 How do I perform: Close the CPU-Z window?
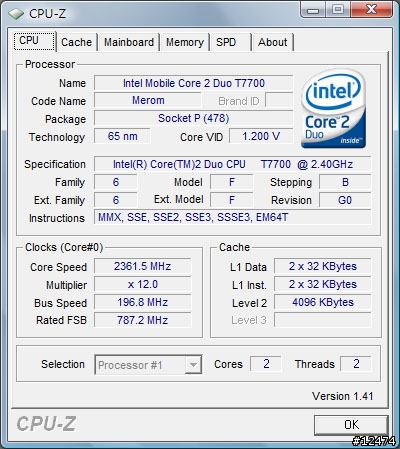click(371, 10)
